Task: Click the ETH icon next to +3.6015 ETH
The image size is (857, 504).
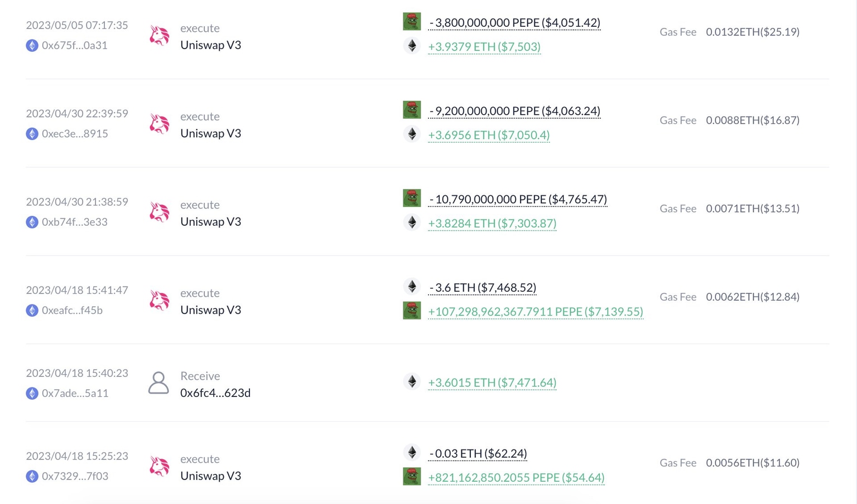Action: (412, 381)
